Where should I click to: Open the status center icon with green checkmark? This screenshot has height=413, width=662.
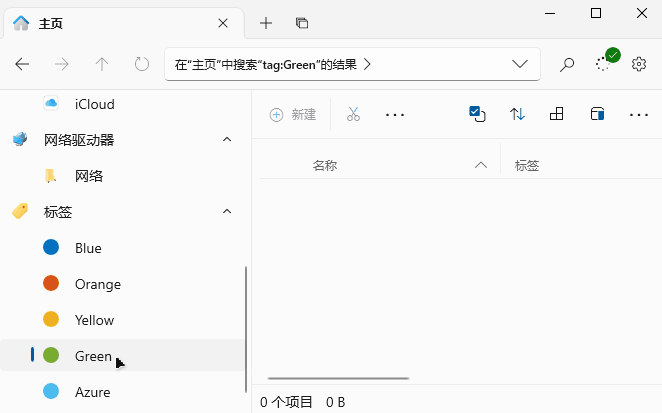(606, 62)
